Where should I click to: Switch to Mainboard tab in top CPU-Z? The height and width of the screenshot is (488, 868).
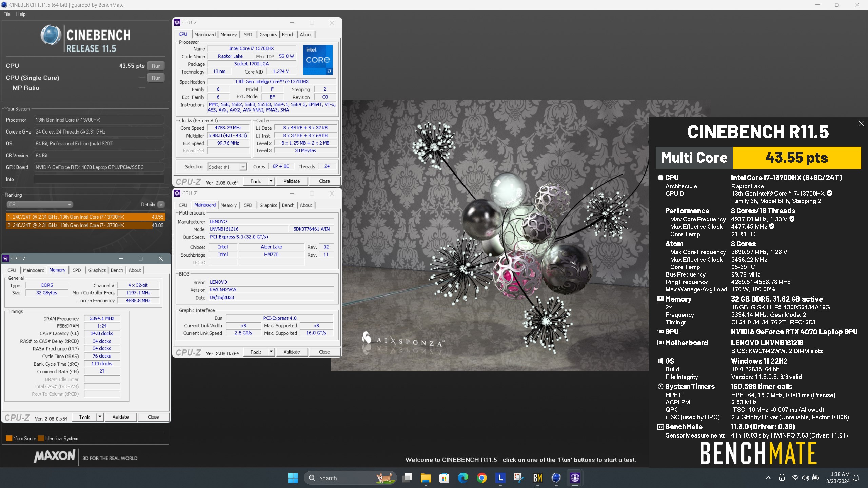(205, 34)
